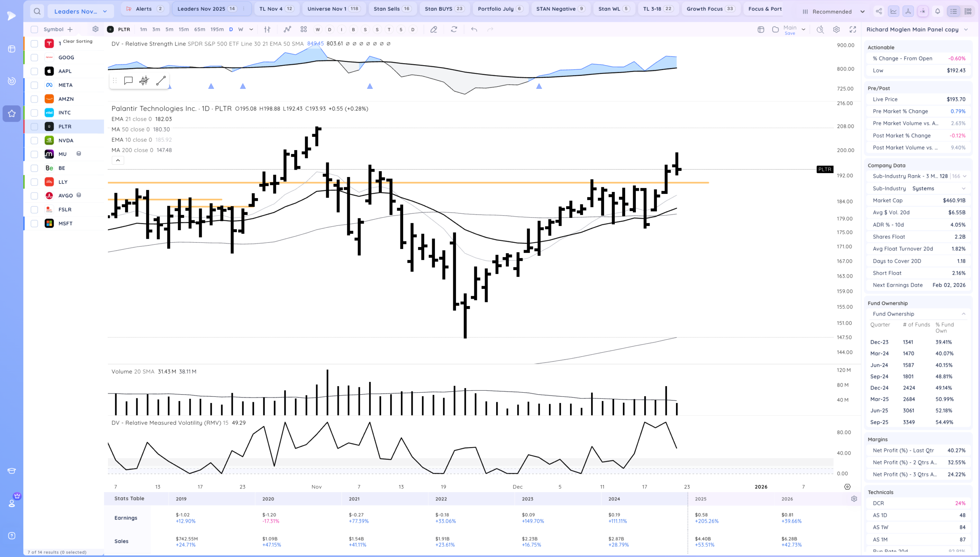Open the comment annotation tool

tap(128, 80)
